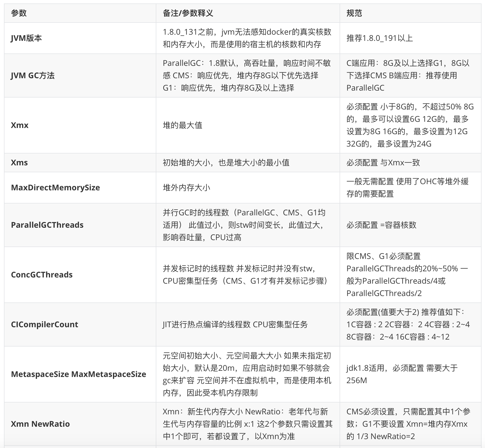This screenshot has height=448, width=485.
Task: Select the MetaspaceSize MaxMetaspaceSize parameter cell
Action: click(80, 374)
